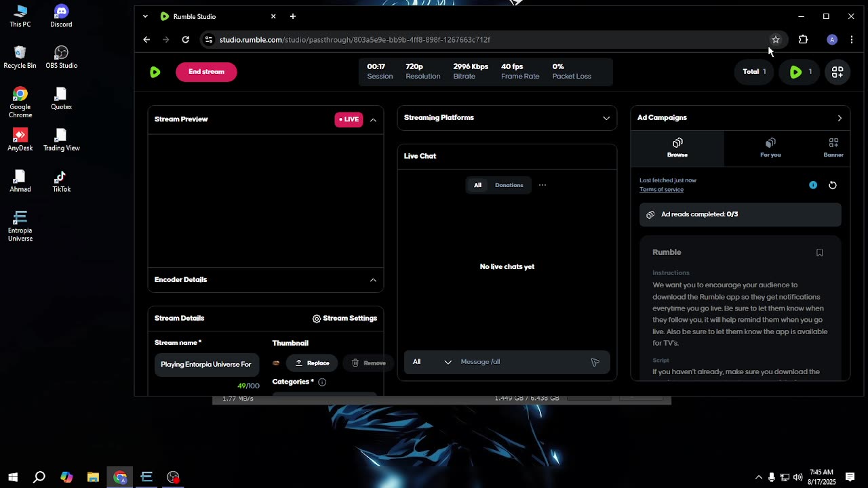The width and height of the screenshot is (868, 488).
Task: Open the Chrome profile avatar
Action: (x=832, y=40)
